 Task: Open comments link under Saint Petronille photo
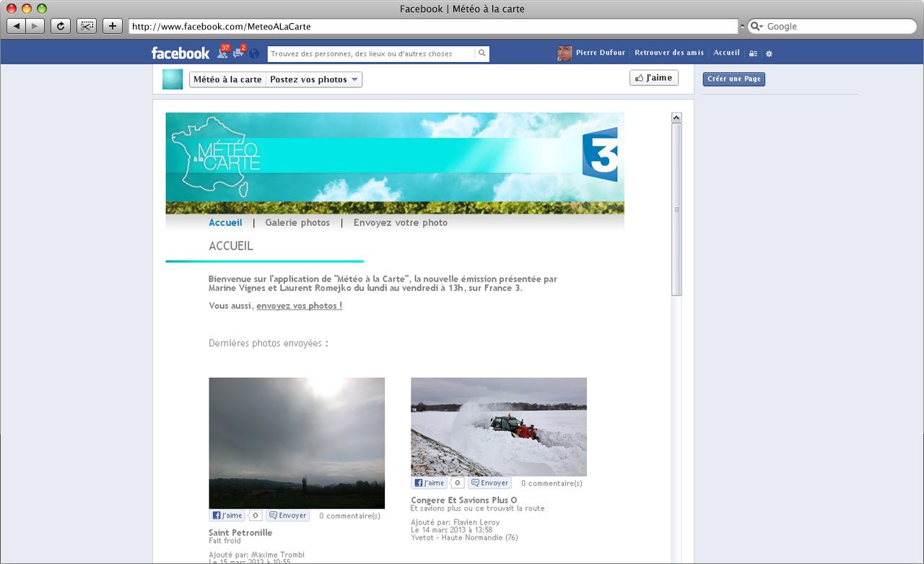point(349,516)
